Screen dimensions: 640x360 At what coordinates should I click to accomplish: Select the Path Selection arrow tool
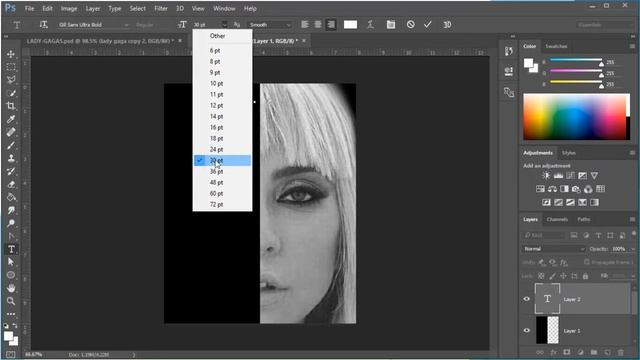11,262
